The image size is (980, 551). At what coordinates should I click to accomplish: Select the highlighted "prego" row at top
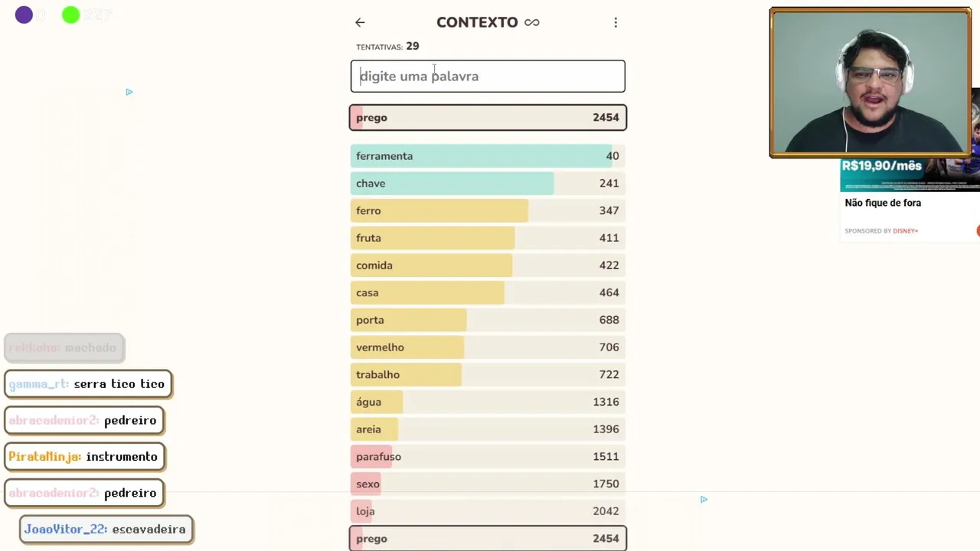coord(488,118)
